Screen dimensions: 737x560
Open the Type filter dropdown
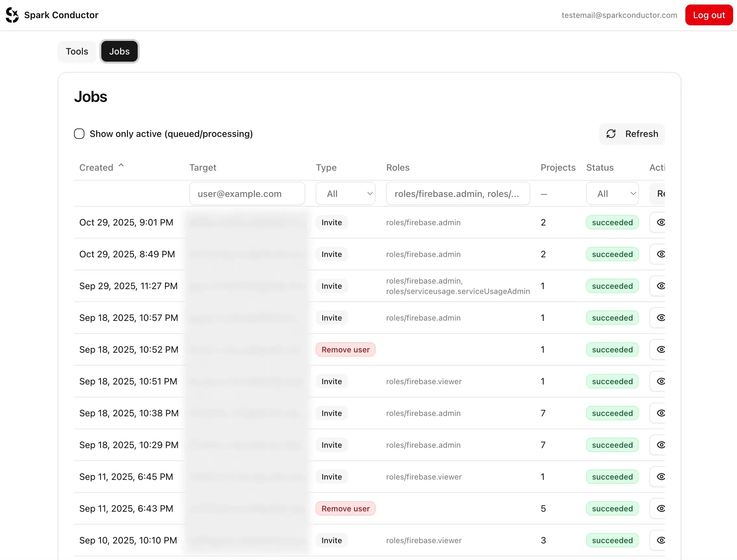click(x=345, y=193)
